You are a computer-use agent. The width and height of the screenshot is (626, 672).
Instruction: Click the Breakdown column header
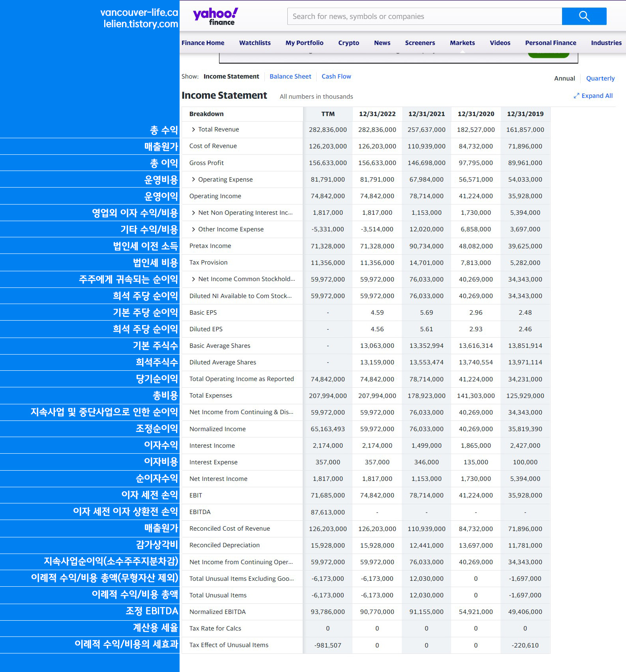[x=206, y=114]
